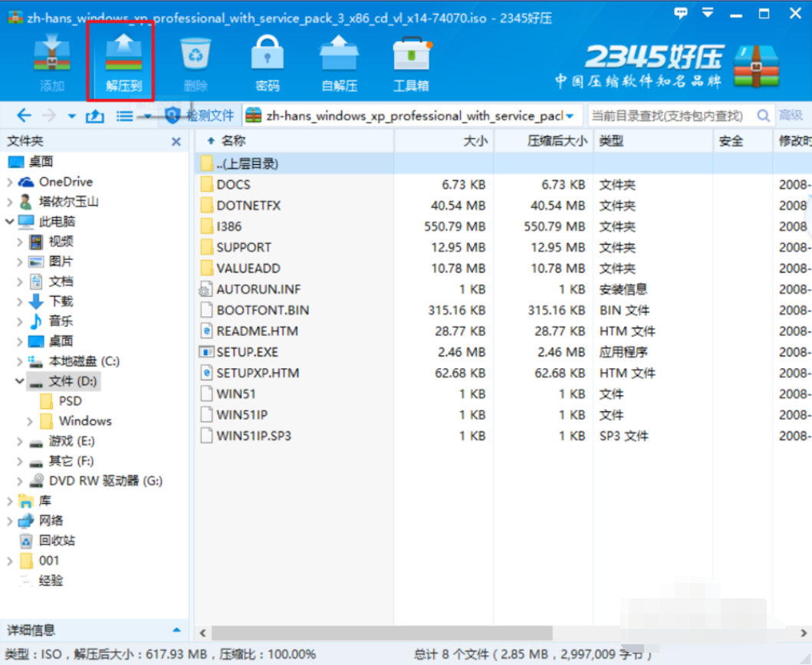
Task: Sort by 大小 column header
Action: click(x=475, y=141)
